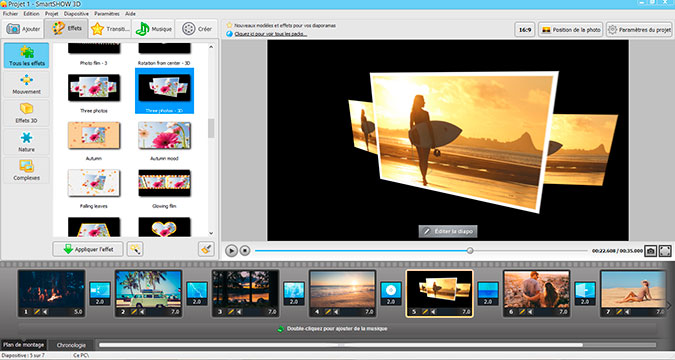
Task: Switch to the Effets tab
Action: pyautogui.click(x=67, y=28)
